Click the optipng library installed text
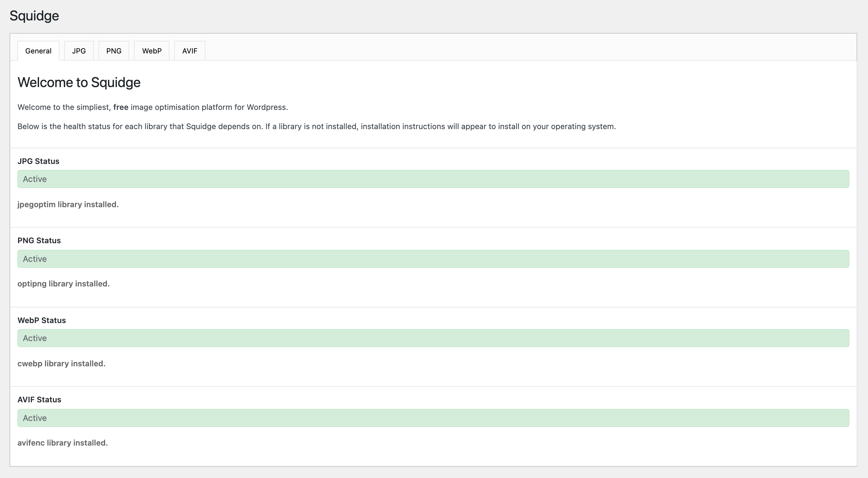 (x=63, y=284)
